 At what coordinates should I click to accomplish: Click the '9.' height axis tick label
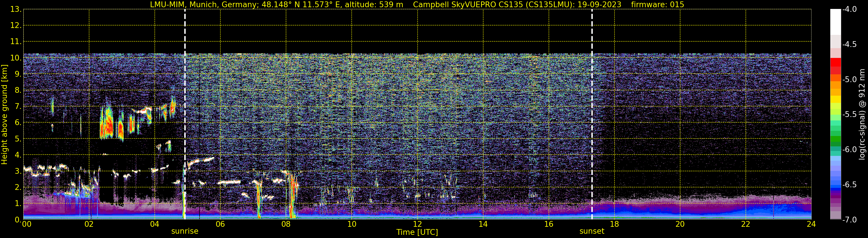(18, 74)
